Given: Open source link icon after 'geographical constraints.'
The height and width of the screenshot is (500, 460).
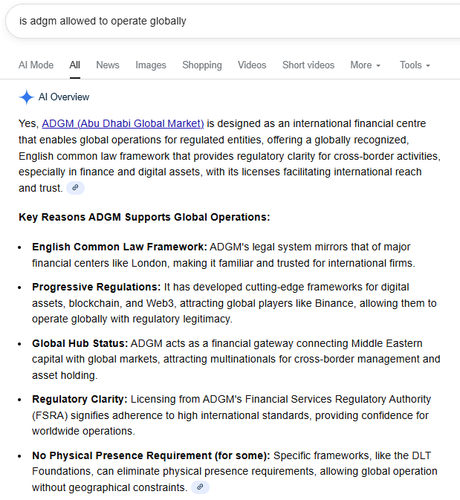Looking at the screenshot, I should tap(200, 487).
